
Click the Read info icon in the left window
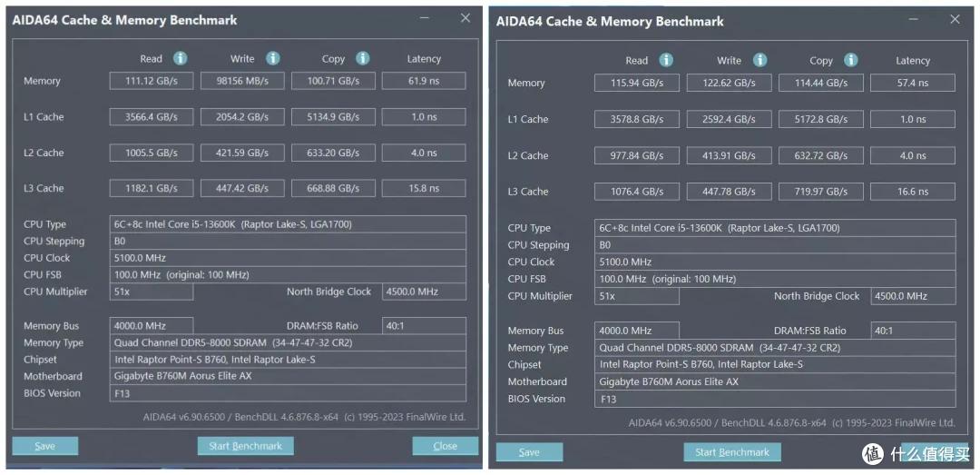tap(180, 58)
